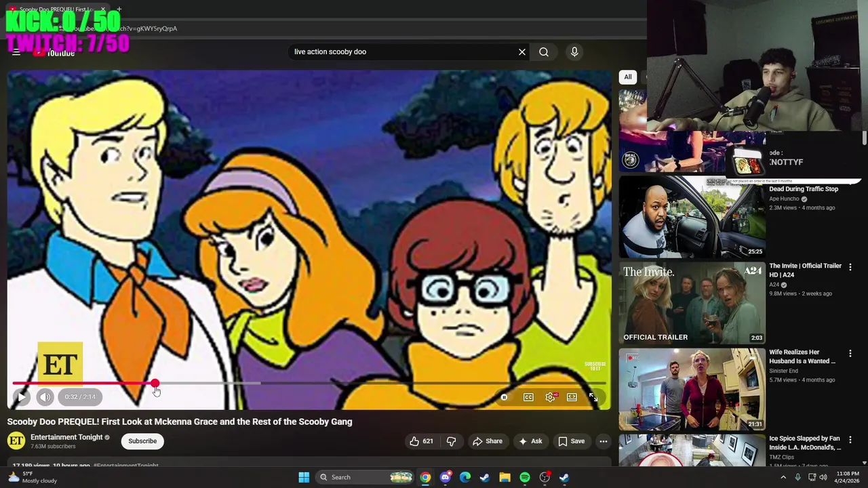
Task: Open the network tray icon
Action: 812,477
